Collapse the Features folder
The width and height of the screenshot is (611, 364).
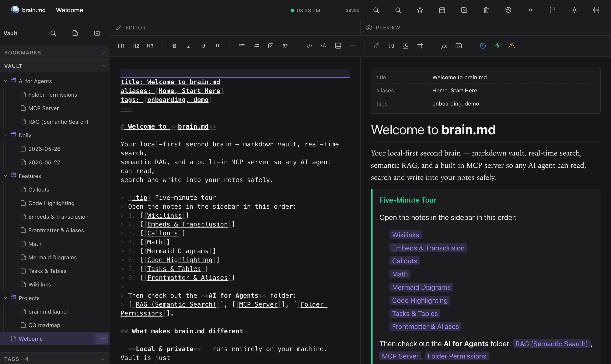pos(5,176)
